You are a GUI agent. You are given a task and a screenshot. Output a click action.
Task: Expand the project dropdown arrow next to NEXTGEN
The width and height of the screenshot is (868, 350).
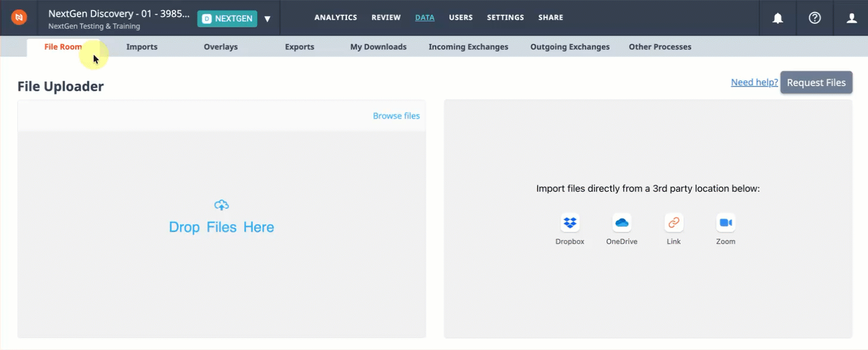pyautogui.click(x=267, y=19)
